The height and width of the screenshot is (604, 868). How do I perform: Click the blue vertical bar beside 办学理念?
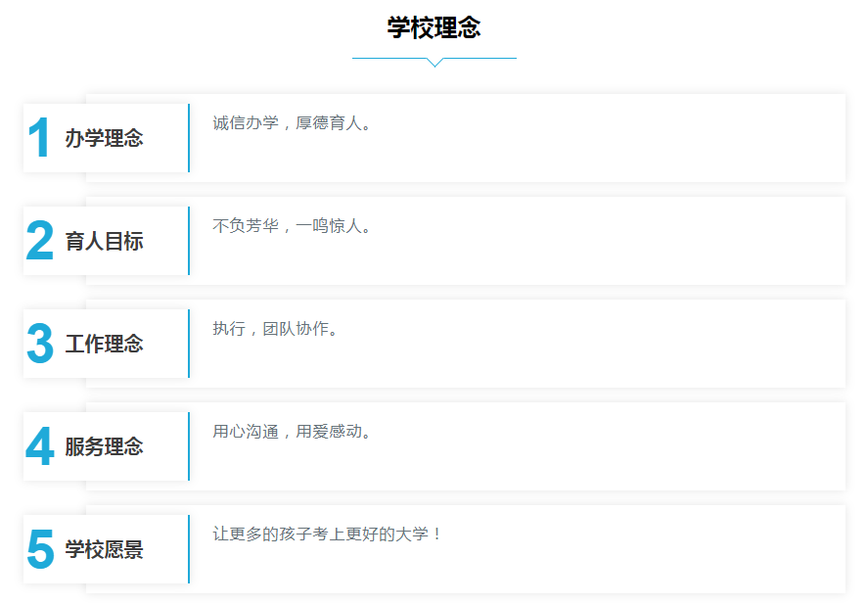click(189, 138)
